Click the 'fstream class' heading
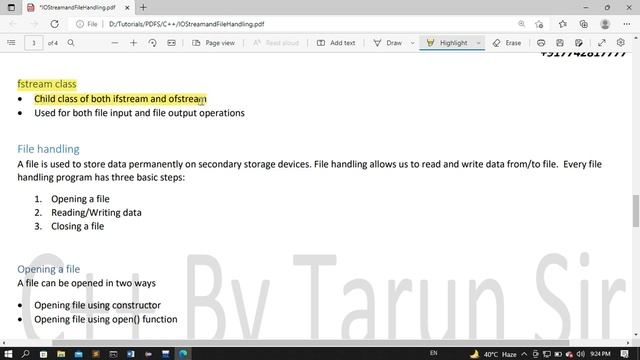This screenshot has height=360, width=640. [x=47, y=84]
